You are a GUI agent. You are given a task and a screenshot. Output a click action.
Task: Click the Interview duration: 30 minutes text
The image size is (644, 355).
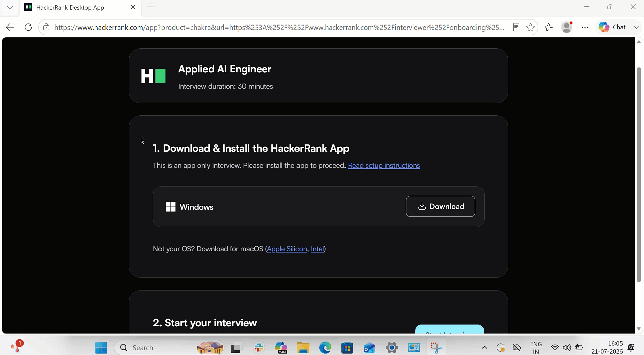tap(225, 86)
